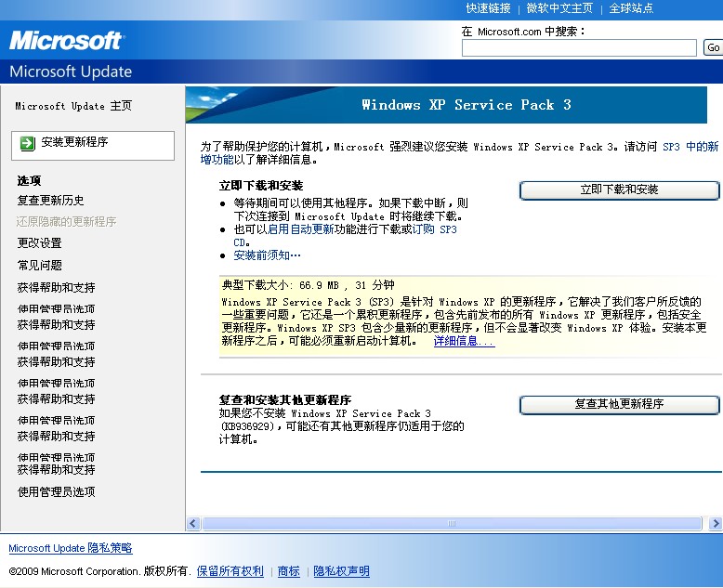Focus the Microsoft.com search input field
Screen dimensions: 723x588
(x=579, y=48)
